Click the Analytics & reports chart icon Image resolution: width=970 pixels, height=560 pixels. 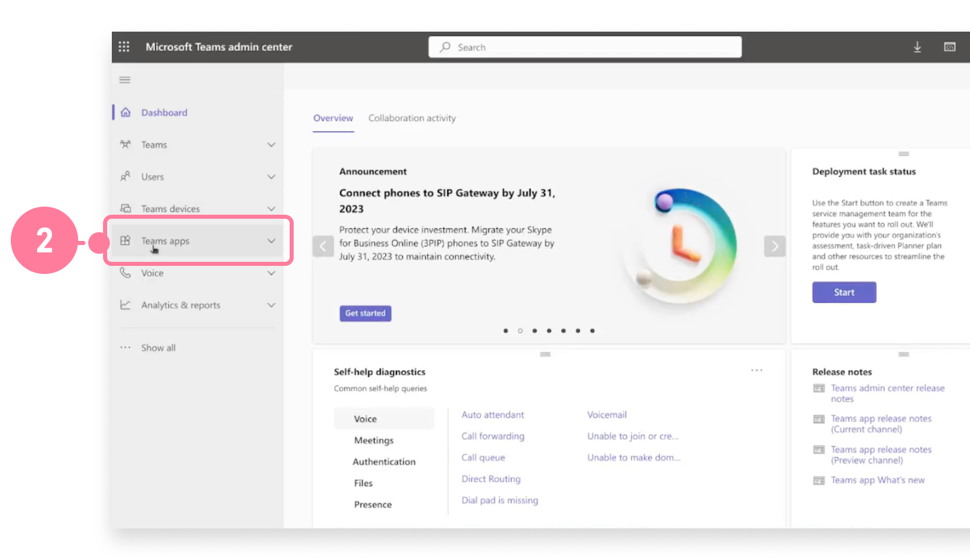click(125, 305)
